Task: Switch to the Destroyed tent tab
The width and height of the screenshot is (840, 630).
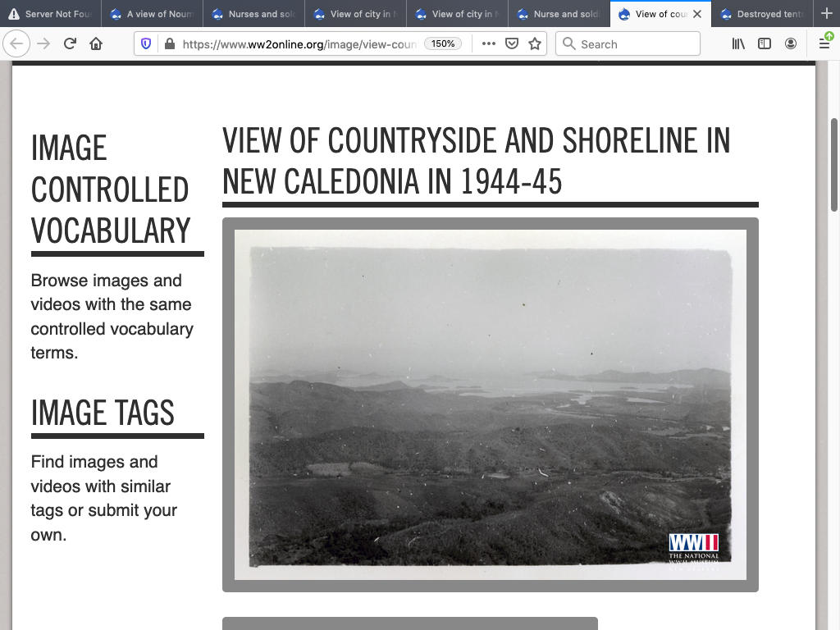Action: pos(763,14)
